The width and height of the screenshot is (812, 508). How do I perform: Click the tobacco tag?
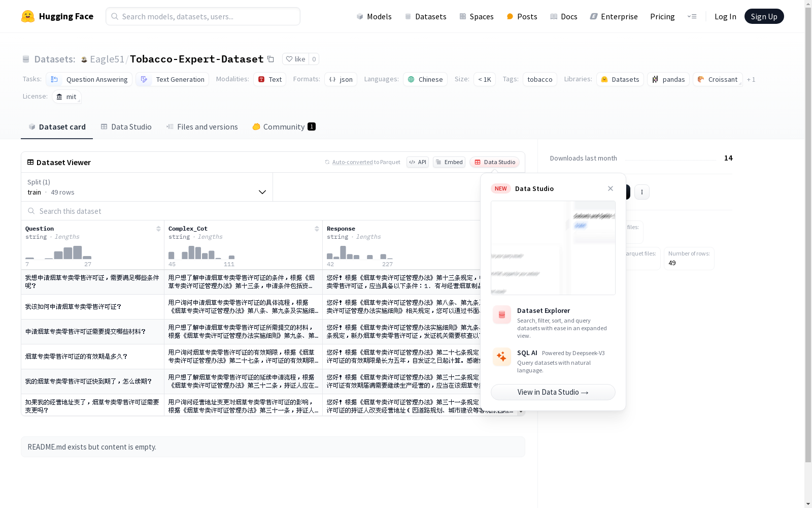click(540, 79)
